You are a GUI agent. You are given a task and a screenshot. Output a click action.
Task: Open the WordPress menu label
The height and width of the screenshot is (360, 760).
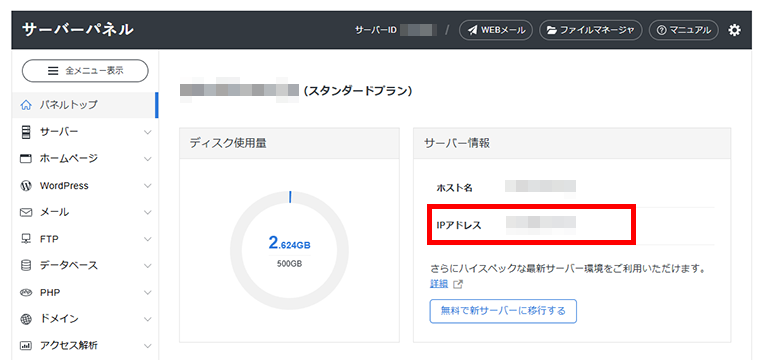pyautogui.click(x=64, y=186)
